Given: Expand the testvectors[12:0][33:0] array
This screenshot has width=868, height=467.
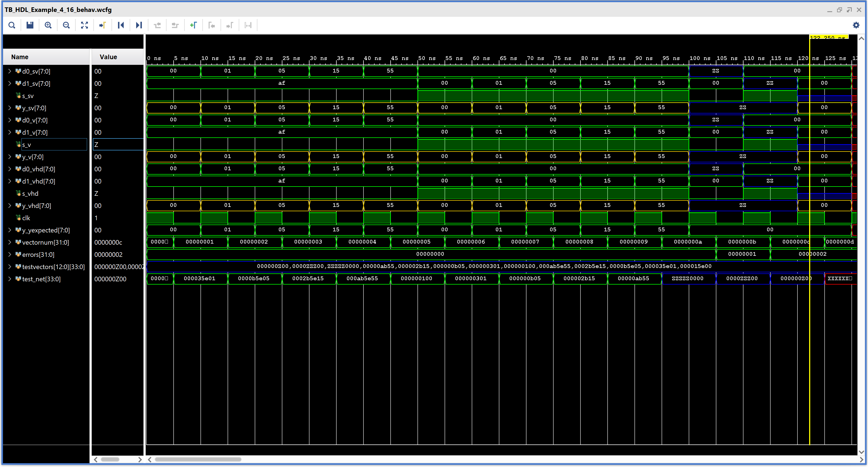Looking at the screenshot, I should tap(10, 267).
